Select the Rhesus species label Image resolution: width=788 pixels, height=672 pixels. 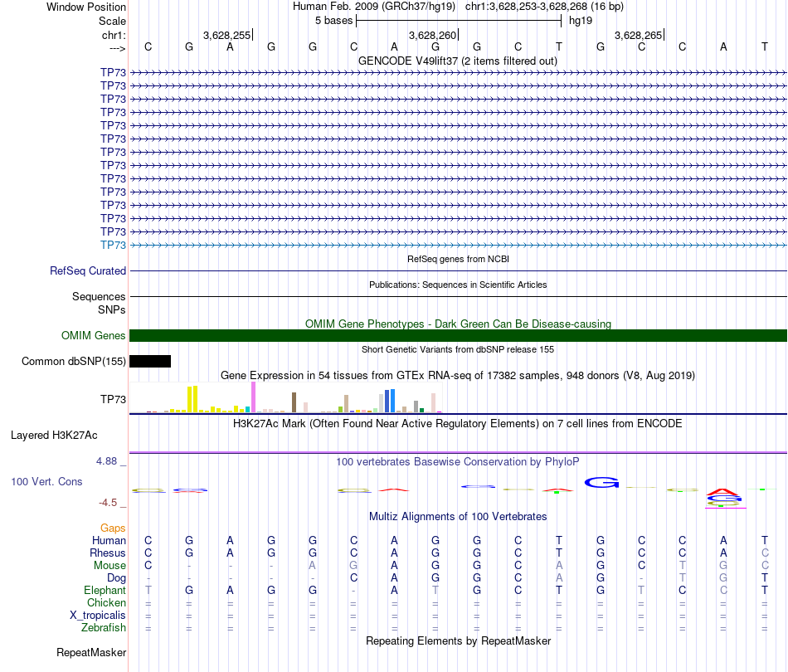[x=108, y=553]
